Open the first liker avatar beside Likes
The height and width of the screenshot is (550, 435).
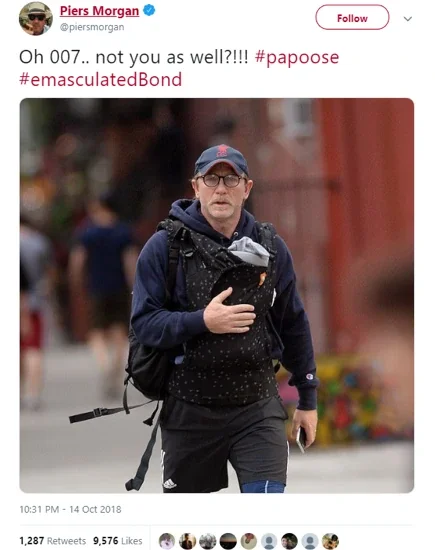point(167,541)
